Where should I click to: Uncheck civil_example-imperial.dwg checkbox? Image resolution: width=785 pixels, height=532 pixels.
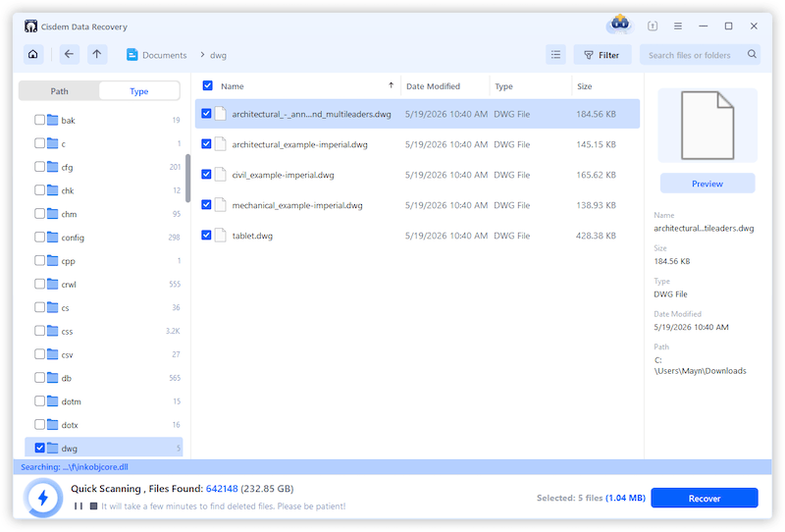point(206,175)
